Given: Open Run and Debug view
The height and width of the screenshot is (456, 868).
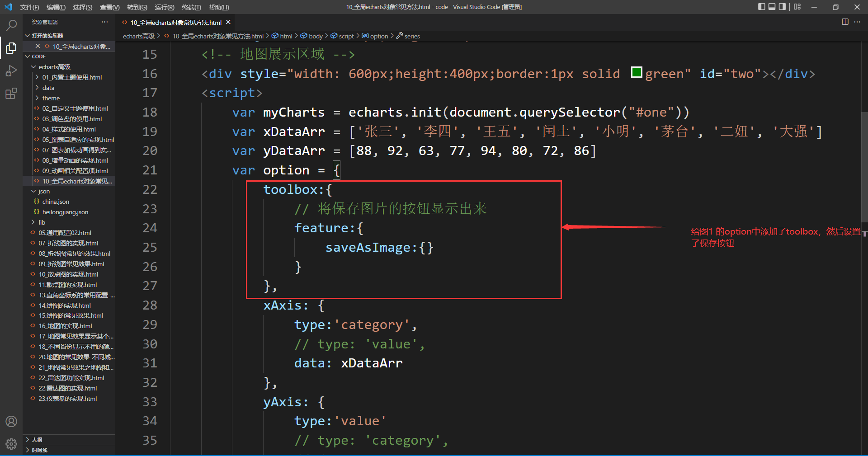Looking at the screenshot, I should (11, 71).
